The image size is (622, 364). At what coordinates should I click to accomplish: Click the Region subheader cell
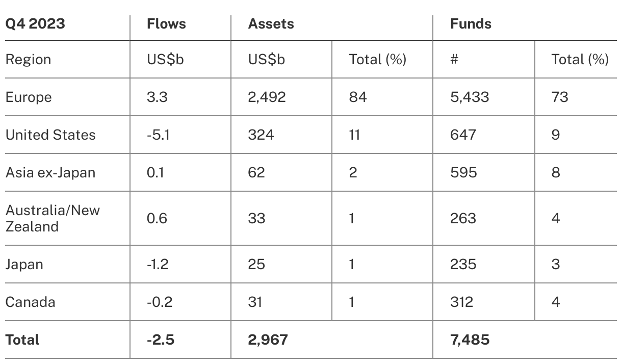(x=28, y=60)
